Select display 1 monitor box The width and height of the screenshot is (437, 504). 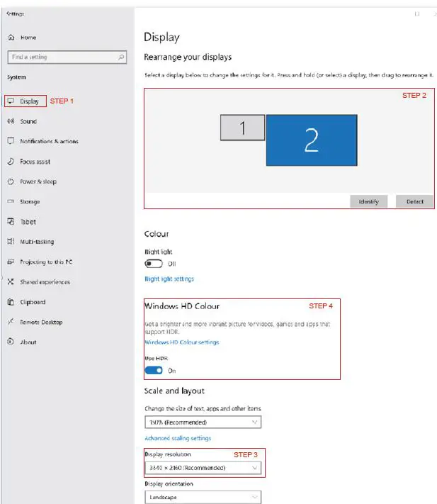tap(242, 128)
